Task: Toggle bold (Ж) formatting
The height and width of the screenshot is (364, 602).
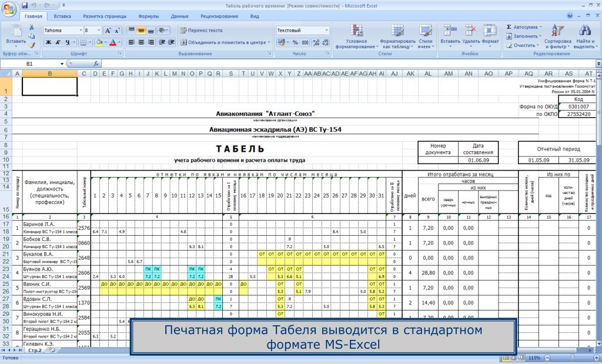Action: pyautogui.click(x=48, y=42)
